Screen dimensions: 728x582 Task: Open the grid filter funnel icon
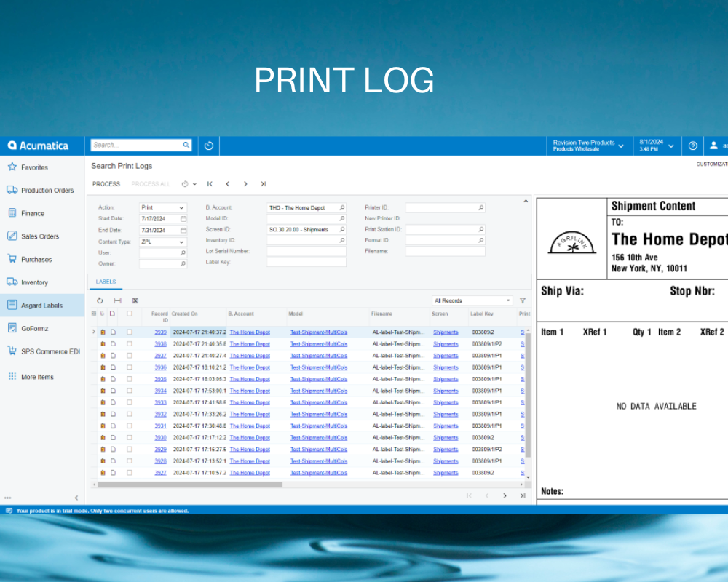(522, 300)
